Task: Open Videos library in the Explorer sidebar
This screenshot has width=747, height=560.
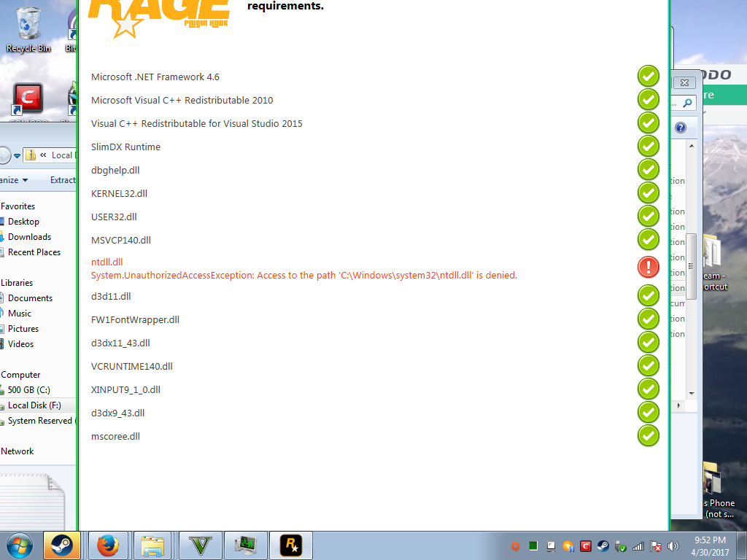Action: [20, 344]
